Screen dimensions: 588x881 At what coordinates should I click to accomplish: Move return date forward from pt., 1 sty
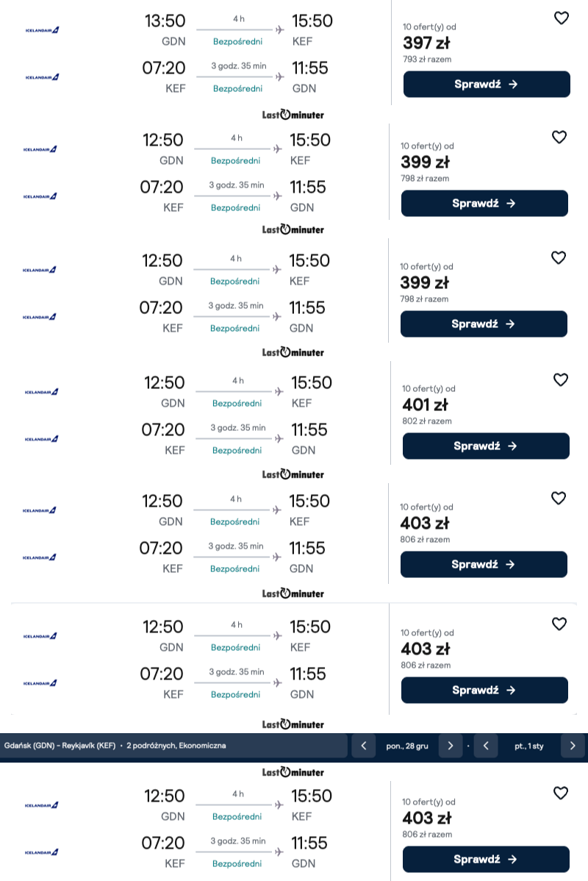pos(573,746)
